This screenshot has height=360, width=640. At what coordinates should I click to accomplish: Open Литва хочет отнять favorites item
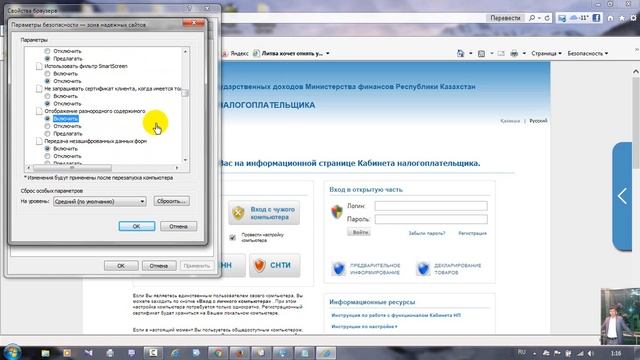[288, 53]
